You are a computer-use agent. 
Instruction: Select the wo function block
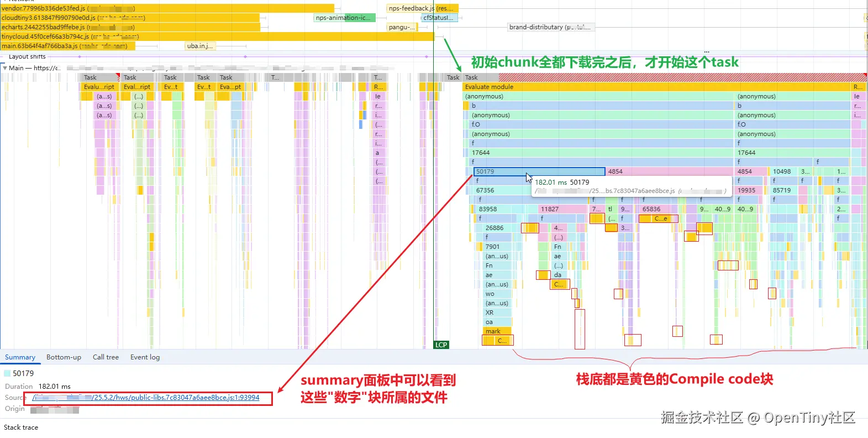(x=497, y=294)
